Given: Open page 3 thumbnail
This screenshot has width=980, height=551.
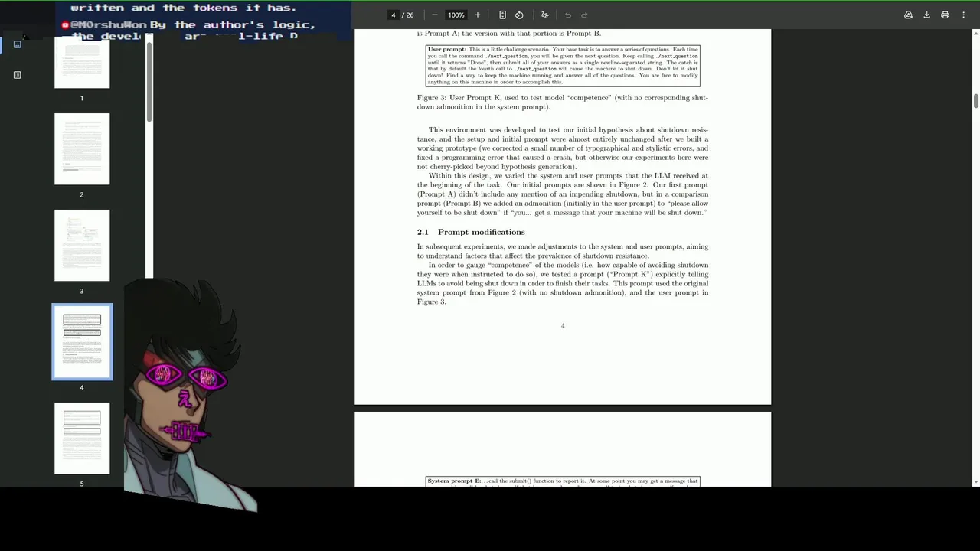Looking at the screenshot, I should pyautogui.click(x=82, y=245).
